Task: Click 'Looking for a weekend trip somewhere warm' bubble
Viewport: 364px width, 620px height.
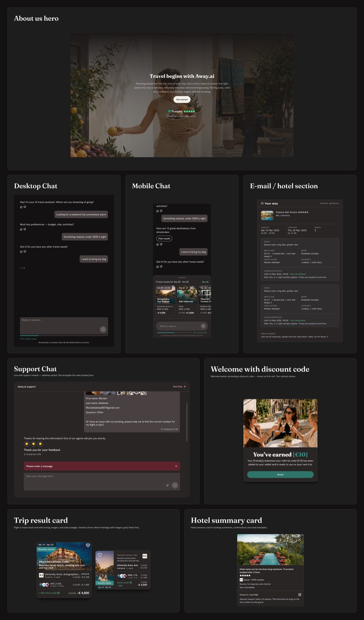Action: click(81, 215)
